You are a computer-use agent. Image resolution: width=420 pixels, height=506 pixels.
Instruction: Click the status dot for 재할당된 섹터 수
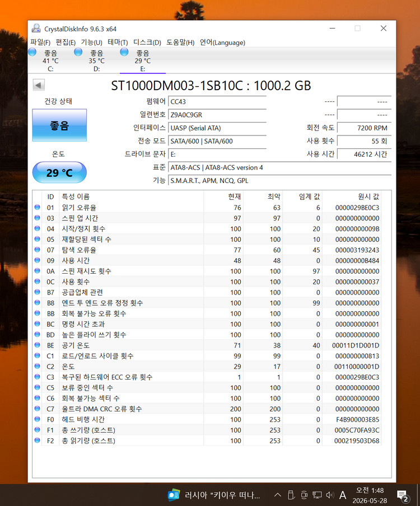[x=37, y=239]
